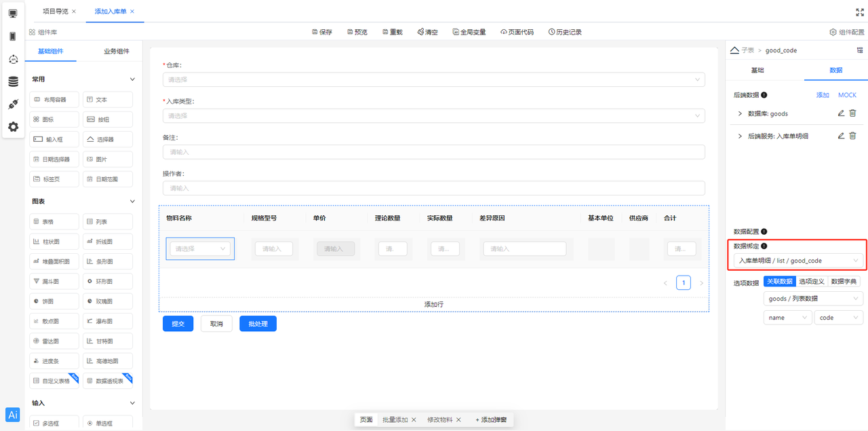
Task: Click the mobile device icon in the sidebar
Action: (x=12, y=35)
